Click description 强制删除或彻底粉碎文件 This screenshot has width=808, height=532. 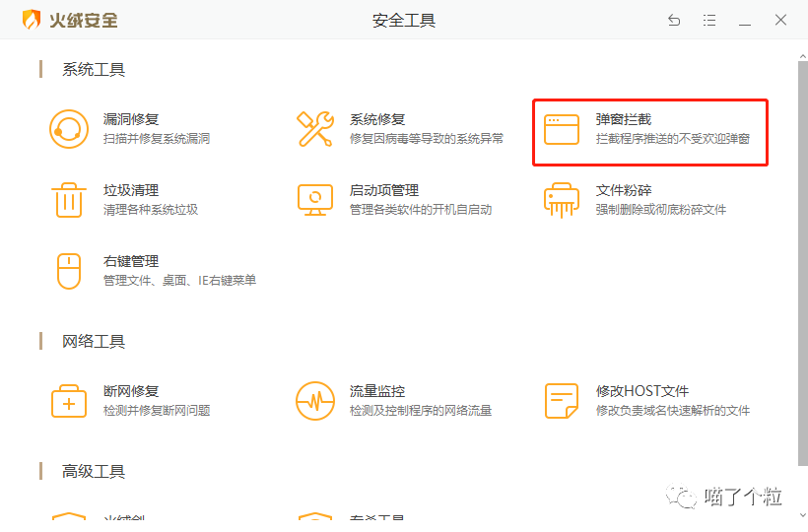[x=661, y=210]
